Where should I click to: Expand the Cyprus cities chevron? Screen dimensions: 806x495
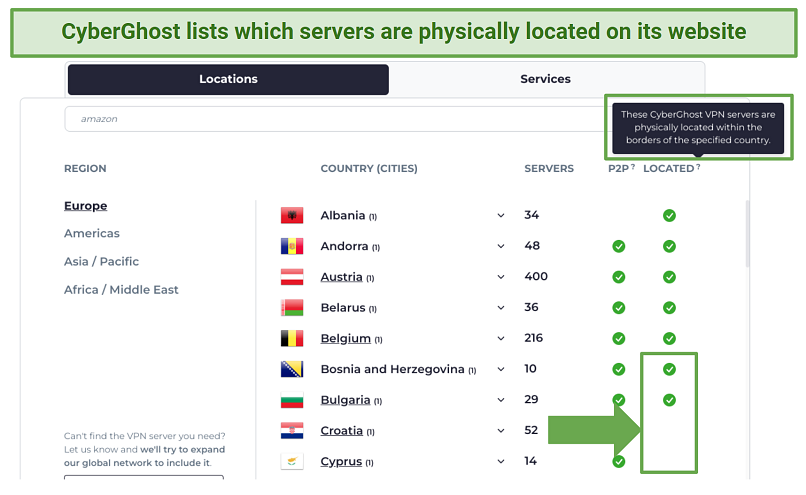[x=501, y=462]
